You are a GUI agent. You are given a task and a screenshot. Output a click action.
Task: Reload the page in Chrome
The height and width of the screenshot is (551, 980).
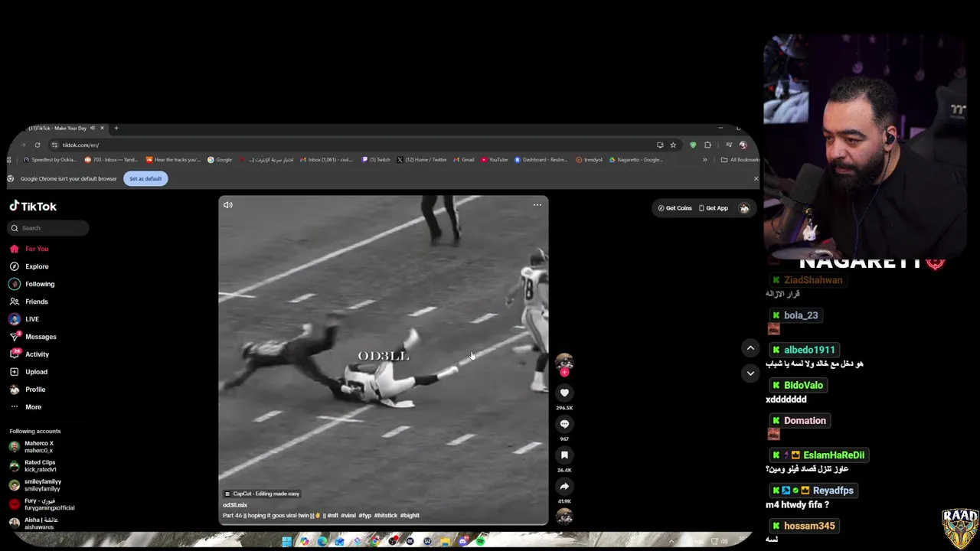point(37,145)
